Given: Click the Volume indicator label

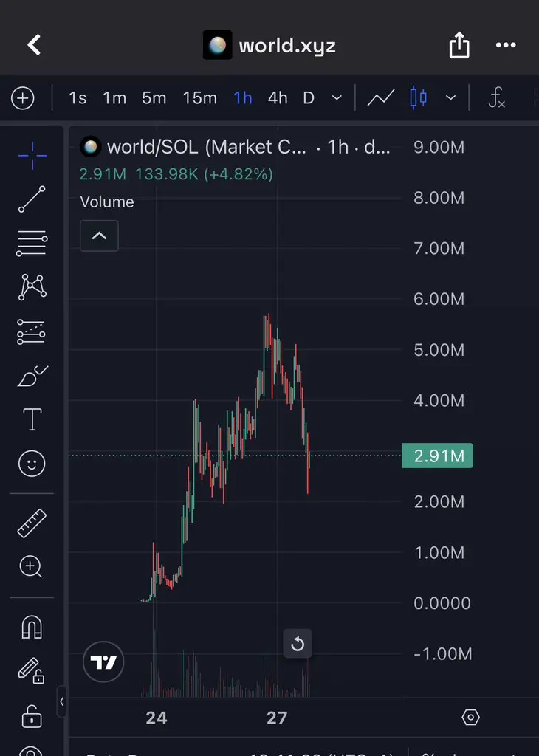Looking at the screenshot, I should click(x=107, y=202).
